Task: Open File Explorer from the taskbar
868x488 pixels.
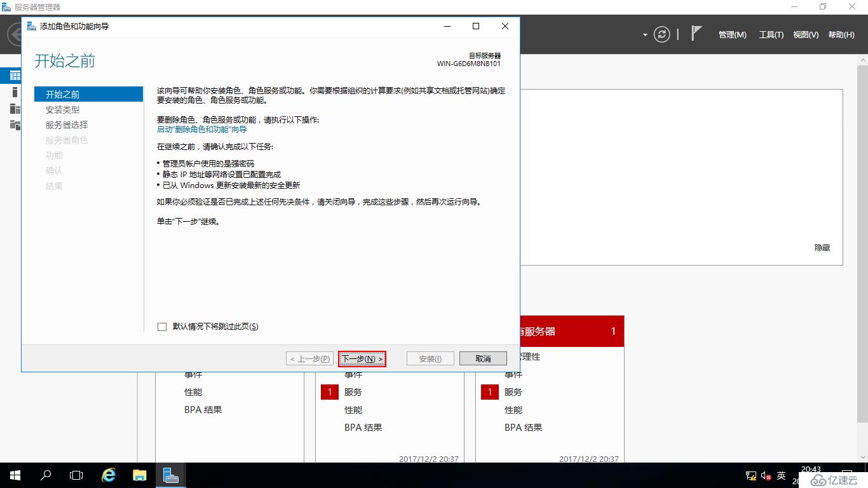Action: [140, 475]
